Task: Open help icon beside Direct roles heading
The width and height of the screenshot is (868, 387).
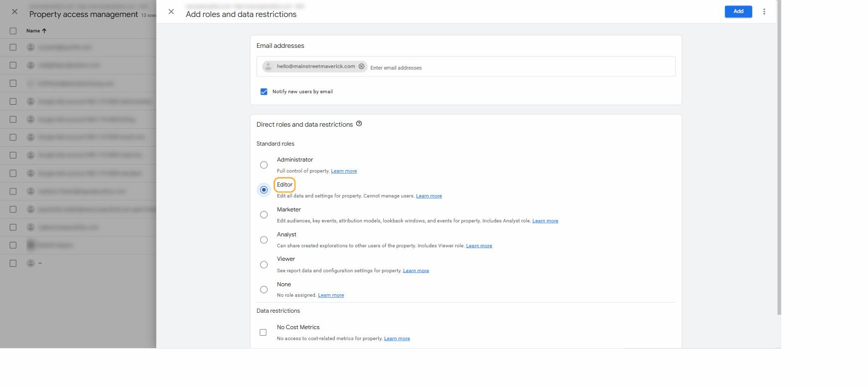Action: (x=359, y=124)
